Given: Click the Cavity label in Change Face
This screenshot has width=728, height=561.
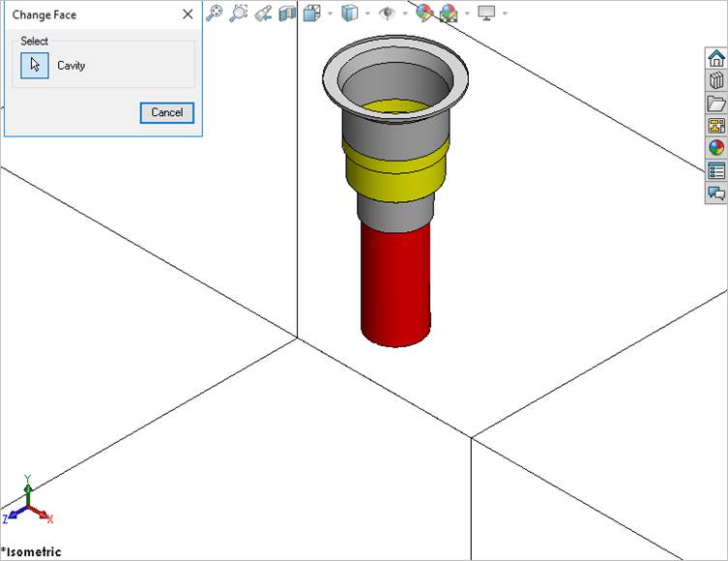Looking at the screenshot, I should point(71,66).
